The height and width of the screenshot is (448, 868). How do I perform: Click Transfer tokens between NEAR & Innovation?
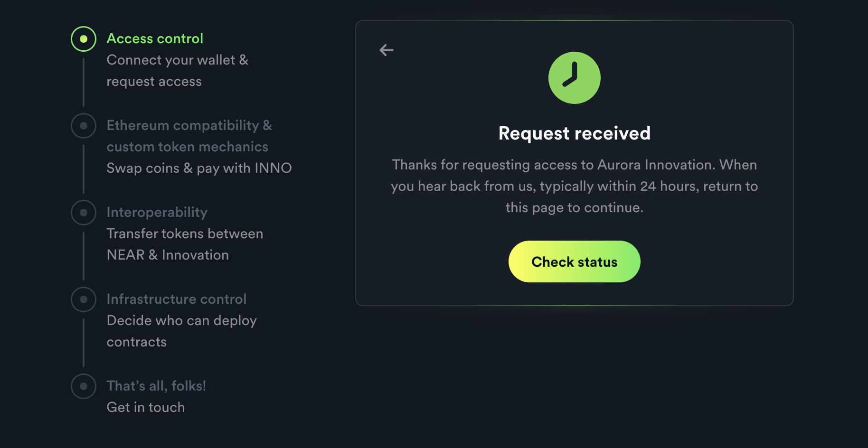tap(185, 244)
